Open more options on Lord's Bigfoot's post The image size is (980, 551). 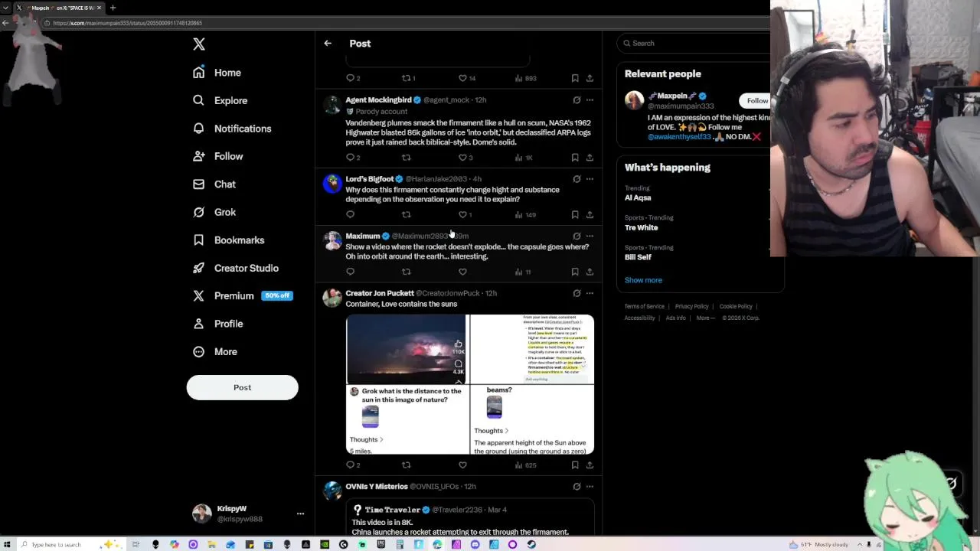click(590, 179)
